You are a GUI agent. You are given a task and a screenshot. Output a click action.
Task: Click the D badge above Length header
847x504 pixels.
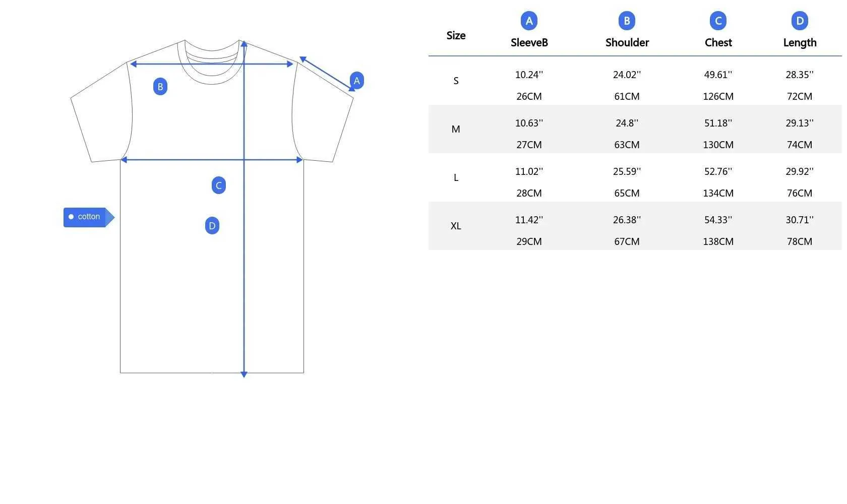pos(800,21)
